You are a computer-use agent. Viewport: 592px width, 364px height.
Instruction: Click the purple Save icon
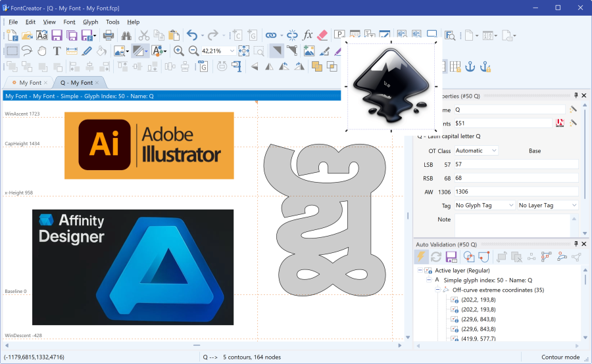click(57, 35)
